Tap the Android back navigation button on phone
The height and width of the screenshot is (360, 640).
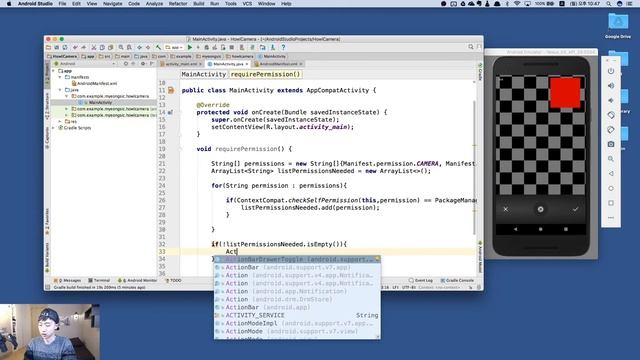516,229
